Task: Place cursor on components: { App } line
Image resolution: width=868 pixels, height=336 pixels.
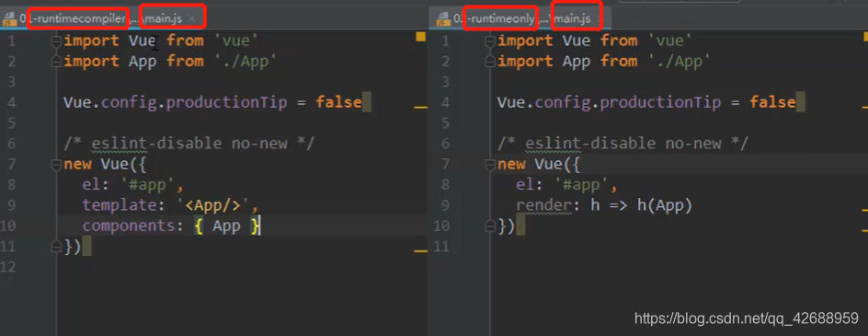Action: tap(171, 226)
